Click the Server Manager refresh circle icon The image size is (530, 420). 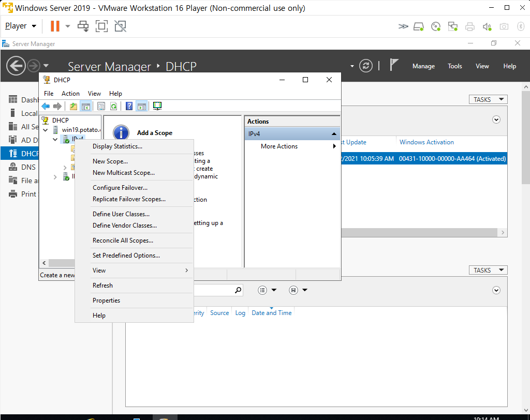tap(366, 66)
